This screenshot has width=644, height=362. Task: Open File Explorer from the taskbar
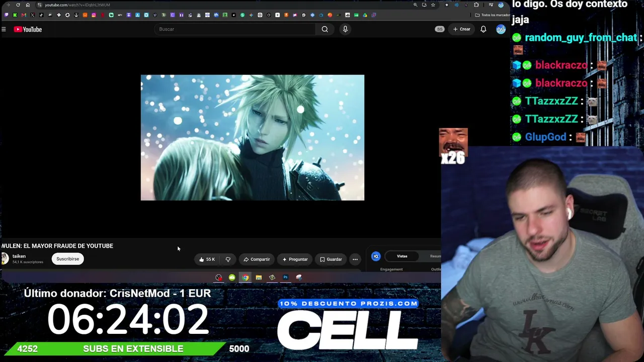tap(259, 278)
